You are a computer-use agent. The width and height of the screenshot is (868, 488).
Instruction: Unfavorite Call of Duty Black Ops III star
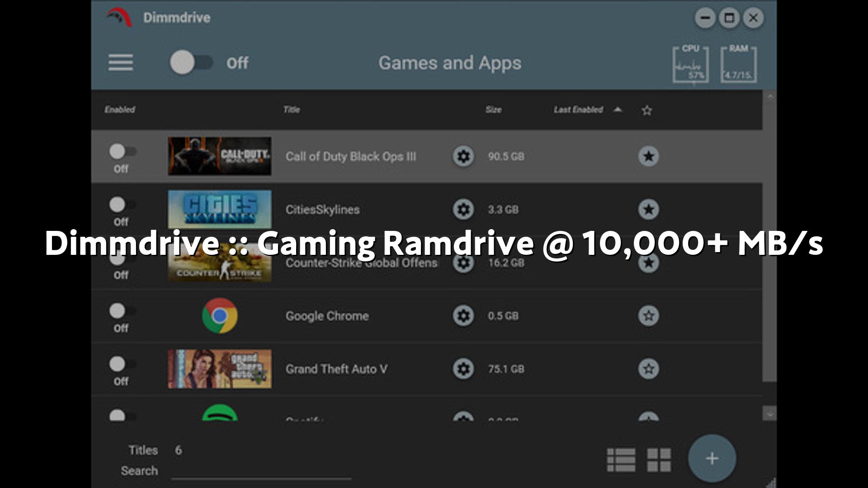[648, 156]
